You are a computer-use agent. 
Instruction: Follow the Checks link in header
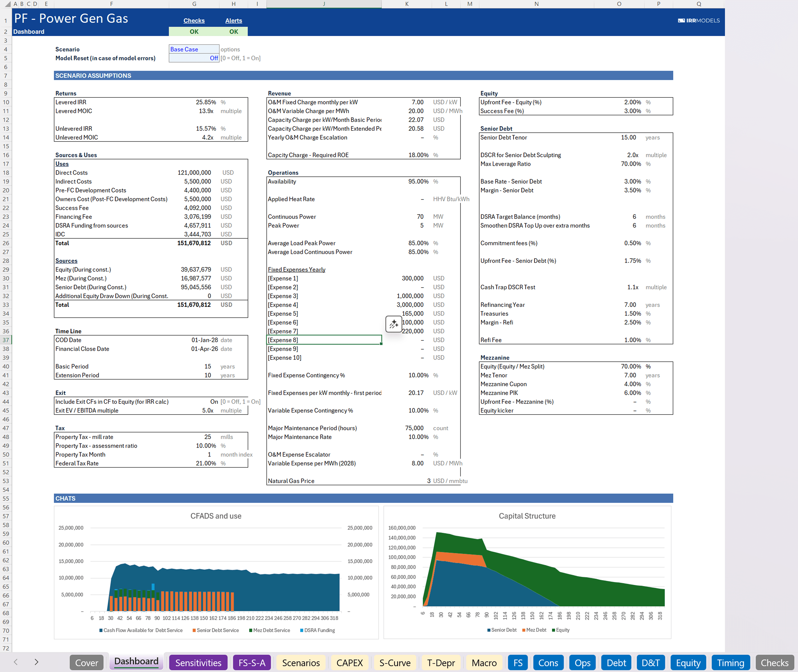tap(194, 21)
